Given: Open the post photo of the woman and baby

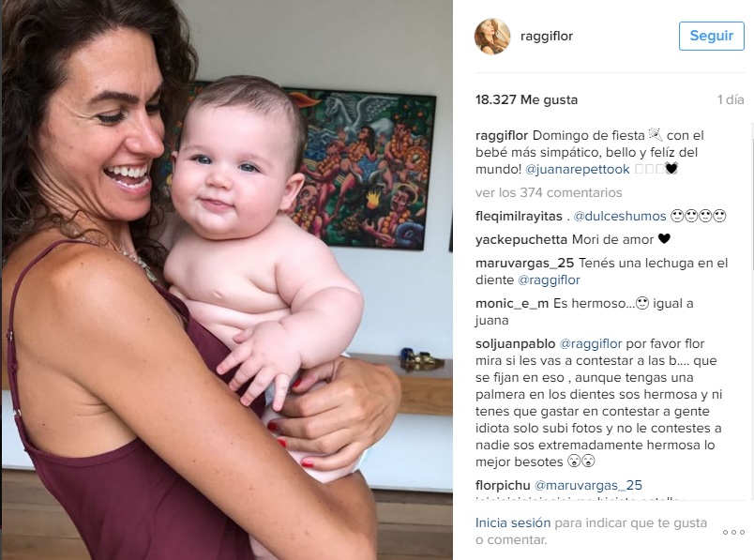Looking at the screenshot, I should pyautogui.click(x=227, y=280).
